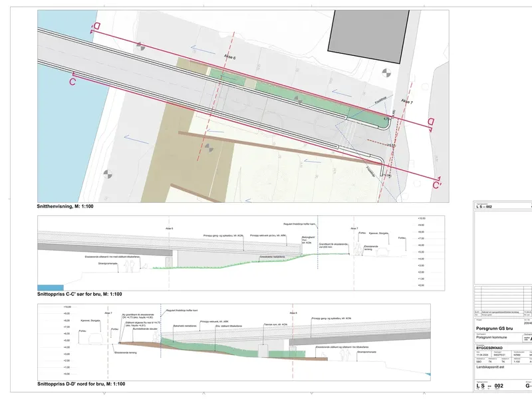Click the 'Betongkant/mur' annotation in C-C' section
Screen dimensions: 532x399
click(x=308, y=240)
